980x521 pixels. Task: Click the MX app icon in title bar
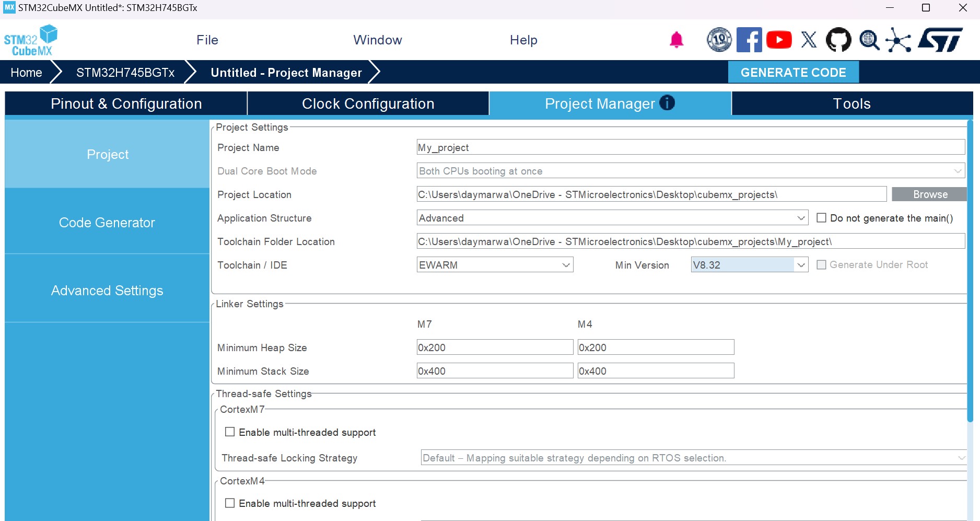click(x=9, y=7)
